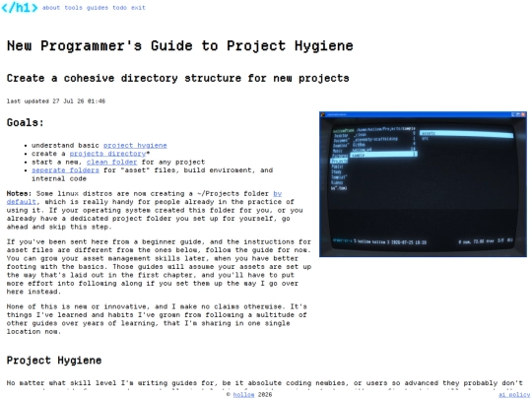The width and height of the screenshot is (532, 399).
Task: Click the bold 'Notes:' label
Action: [x=19, y=194]
